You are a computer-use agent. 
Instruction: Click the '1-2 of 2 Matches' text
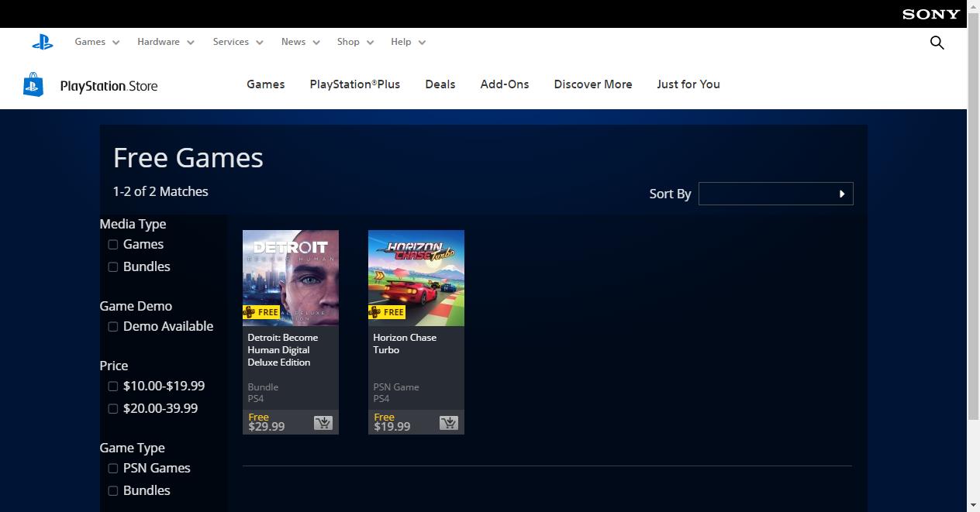click(160, 191)
